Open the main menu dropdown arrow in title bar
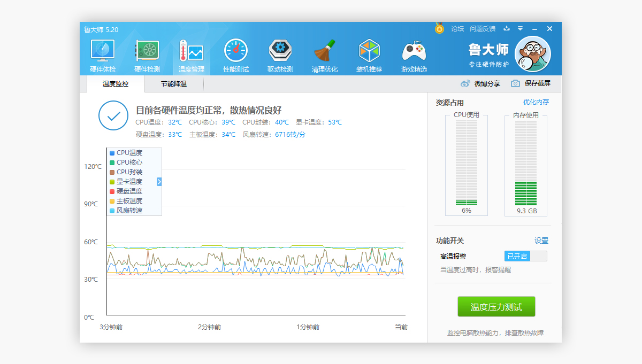Viewport: 642px width, 364px height. click(520, 28)
